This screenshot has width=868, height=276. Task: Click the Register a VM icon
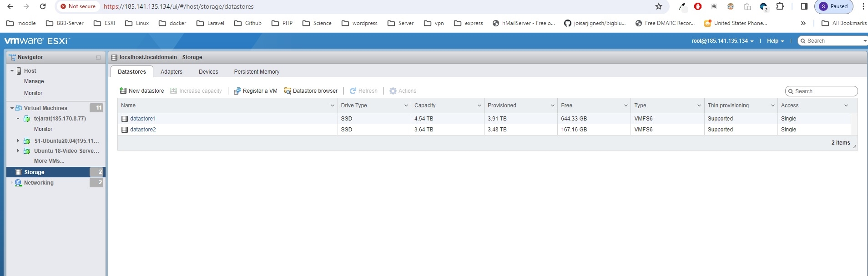click(x=237, y=91)
